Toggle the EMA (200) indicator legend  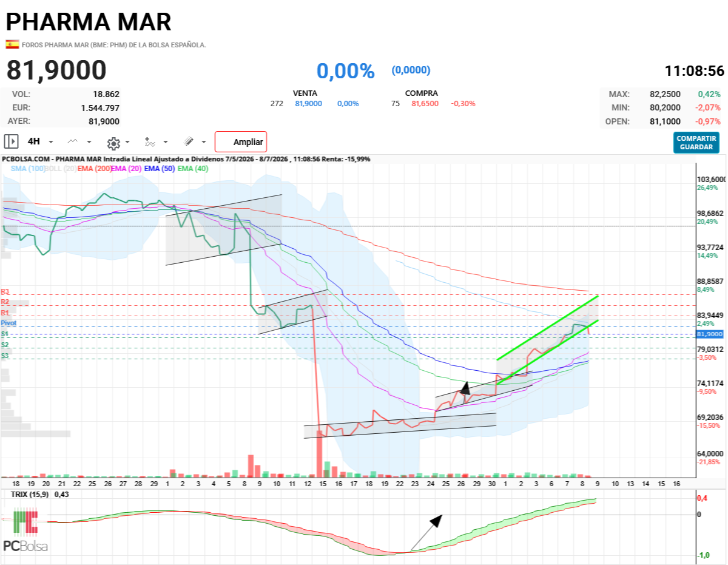click(94, 169)
